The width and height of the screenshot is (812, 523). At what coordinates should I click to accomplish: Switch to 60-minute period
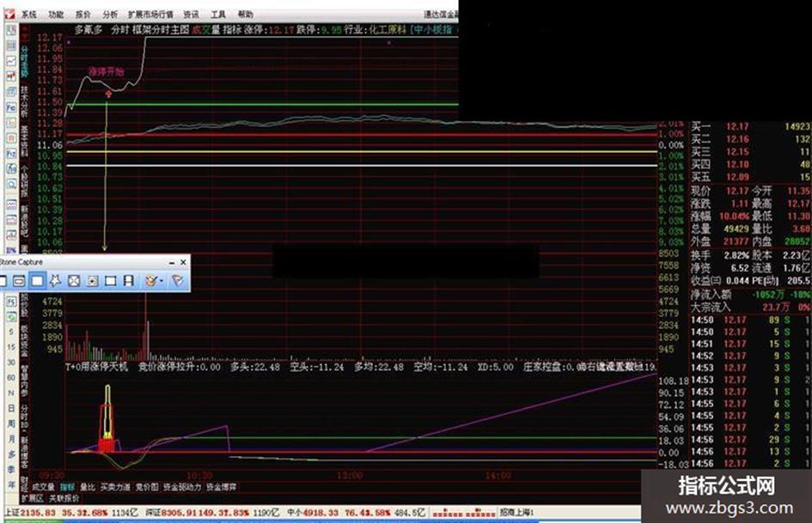click(x=11, y=378)
